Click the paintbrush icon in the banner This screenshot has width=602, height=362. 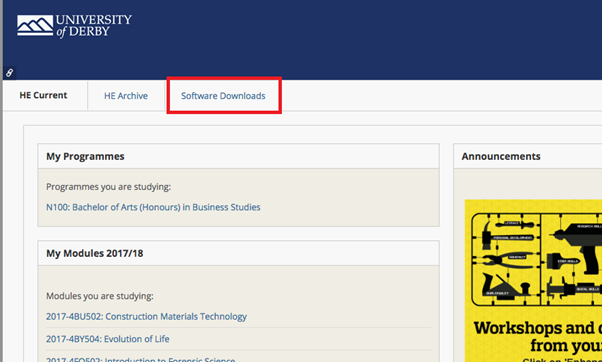tap(562, 262)
